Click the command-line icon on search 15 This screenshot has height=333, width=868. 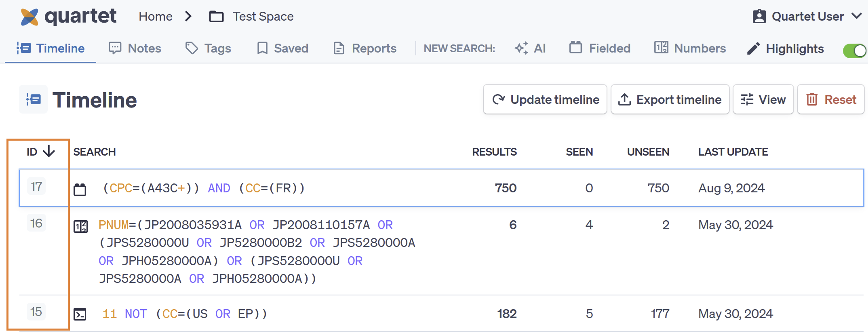80,314
